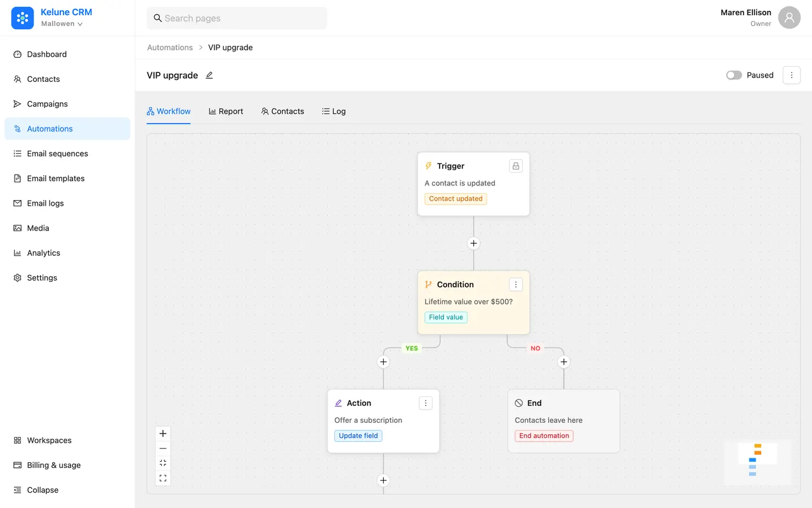Viewport: 812px width, 508px height.
Task: Open Settings in the sidebar
Action: 67,277
